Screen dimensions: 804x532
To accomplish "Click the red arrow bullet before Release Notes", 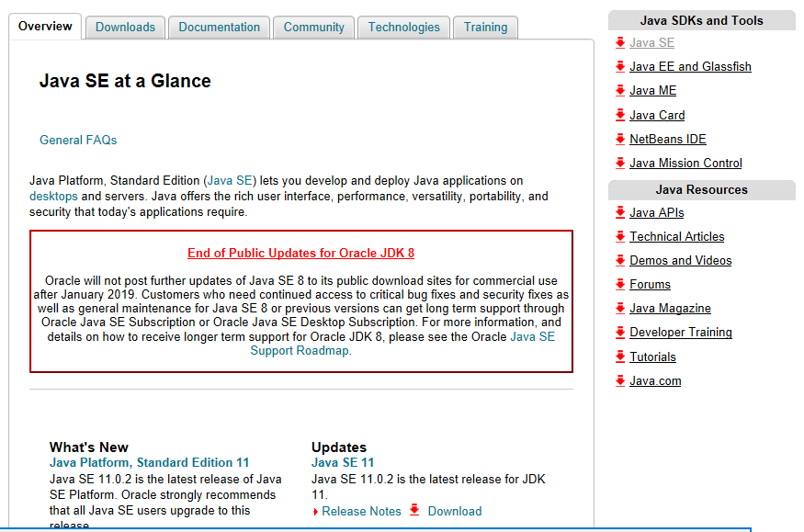I will pos(315,512).
